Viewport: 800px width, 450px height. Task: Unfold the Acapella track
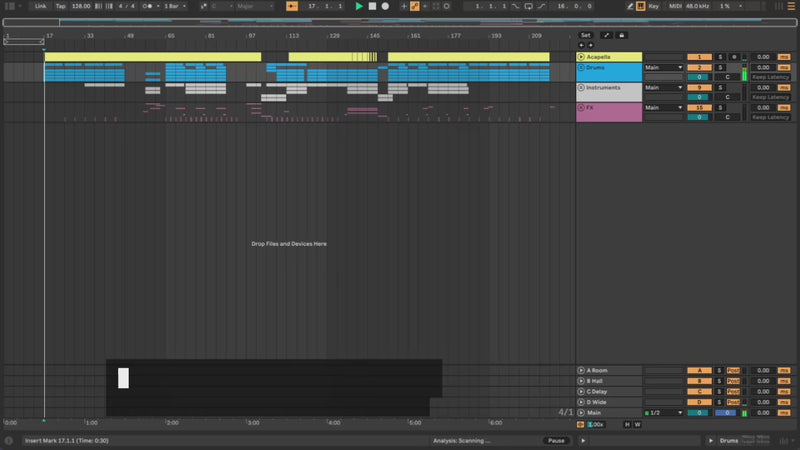pyautogui.click(x=581, y=57)
